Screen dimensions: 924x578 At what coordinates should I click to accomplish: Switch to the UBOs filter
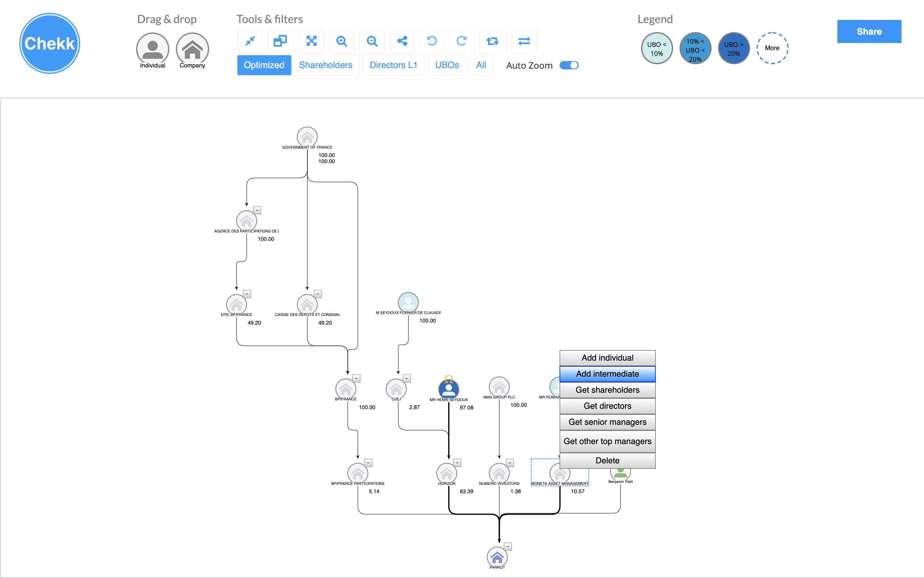447,65
